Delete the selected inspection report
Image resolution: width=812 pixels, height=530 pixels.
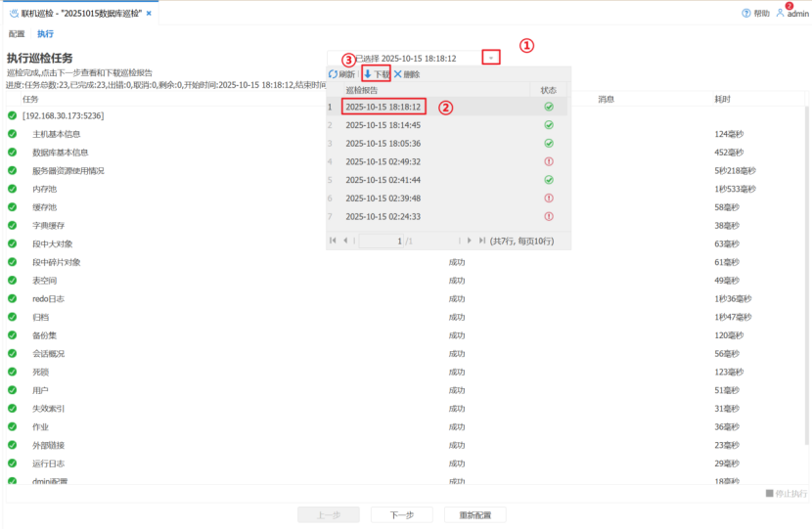tap(407, 74)
